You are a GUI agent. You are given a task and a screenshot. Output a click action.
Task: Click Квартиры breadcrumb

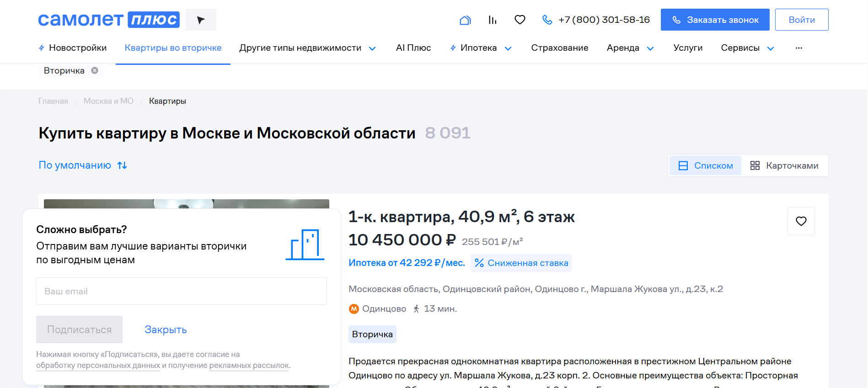tap(167, 101)
